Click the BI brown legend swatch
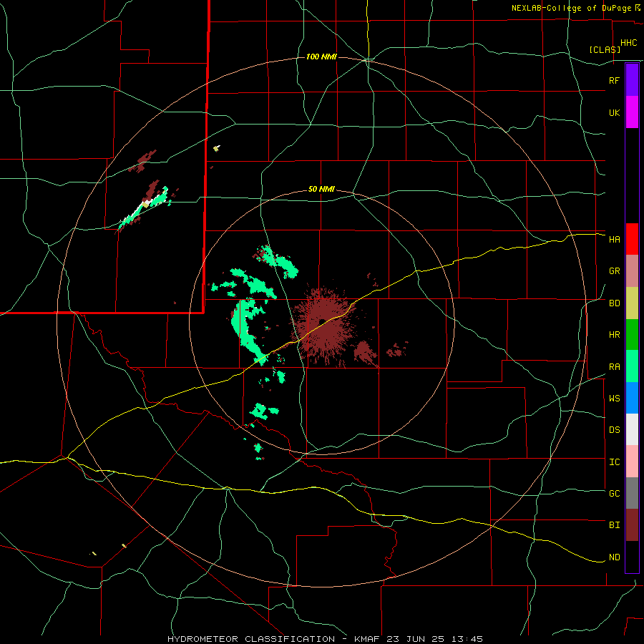Screen dimensions: 644x644 (632, 525)
